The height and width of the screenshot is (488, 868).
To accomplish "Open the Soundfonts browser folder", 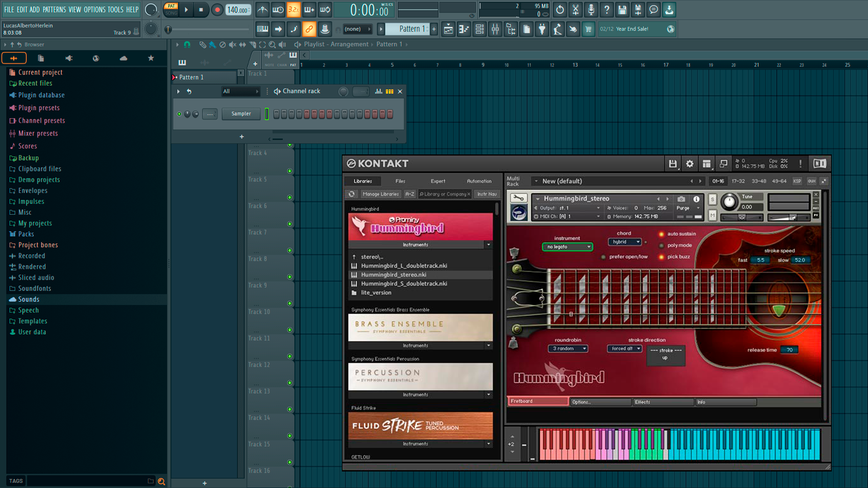I will coord(34,288).
